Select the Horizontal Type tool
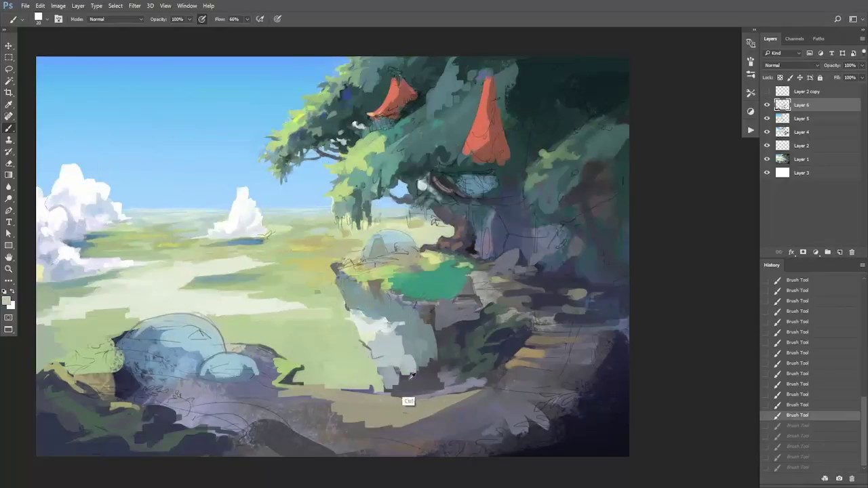868x488 pixels. (9, 222)
